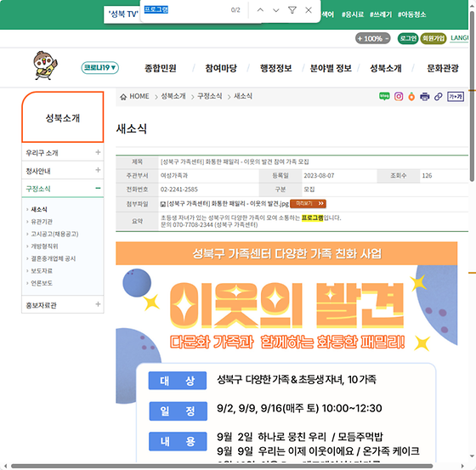This screenshot has width=476, height=470.
Task: Decrease page zoom with minus sign
Action: tap(387, 38)
